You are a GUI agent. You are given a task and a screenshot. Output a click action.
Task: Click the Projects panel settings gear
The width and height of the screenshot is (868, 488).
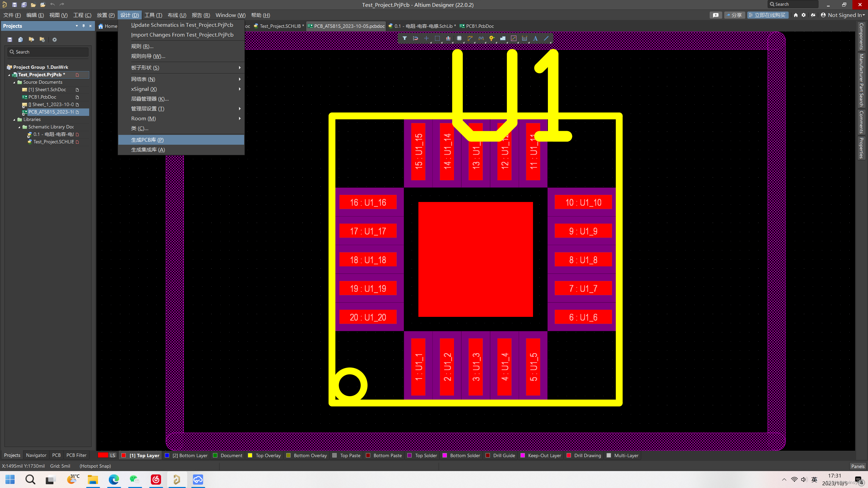tap(54, 40)
